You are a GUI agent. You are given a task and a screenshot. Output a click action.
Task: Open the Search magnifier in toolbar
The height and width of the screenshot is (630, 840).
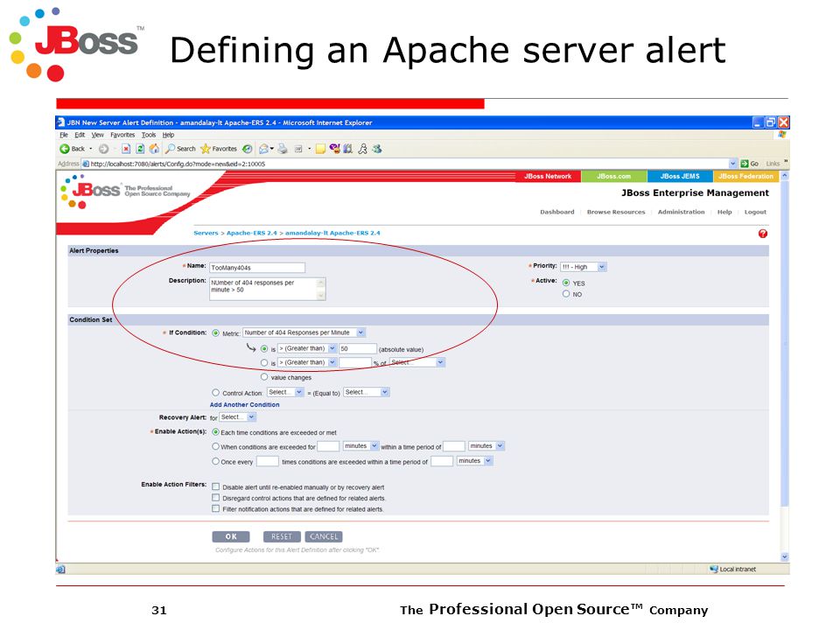click(180, 149)
